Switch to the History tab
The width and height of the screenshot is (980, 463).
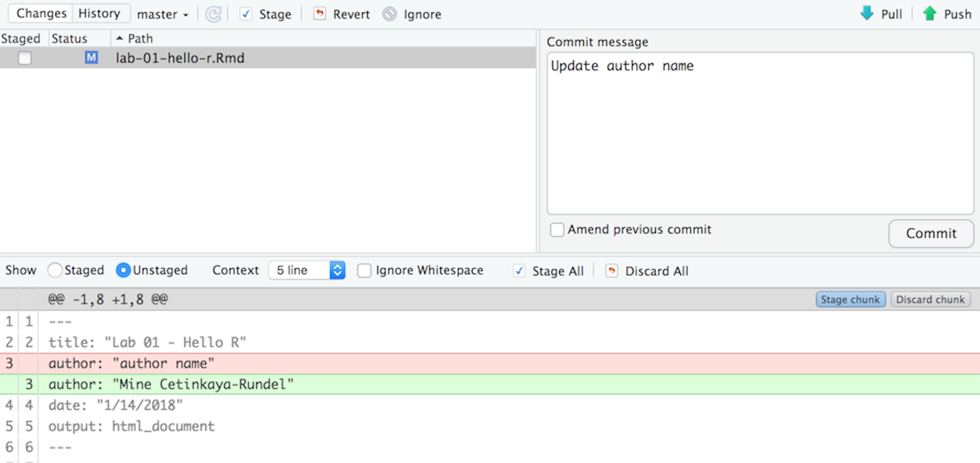tap(99, 13)
